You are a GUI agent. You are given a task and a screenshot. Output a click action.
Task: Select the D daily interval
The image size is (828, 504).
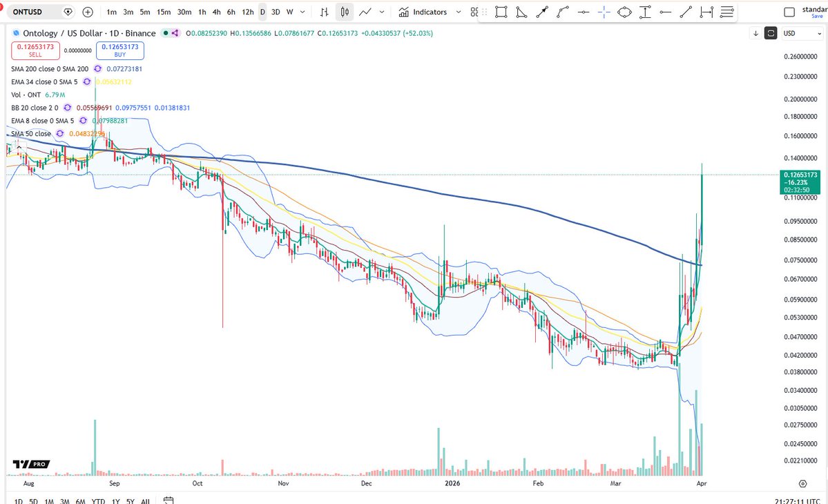pyautogui.click(x=262, y=12)
